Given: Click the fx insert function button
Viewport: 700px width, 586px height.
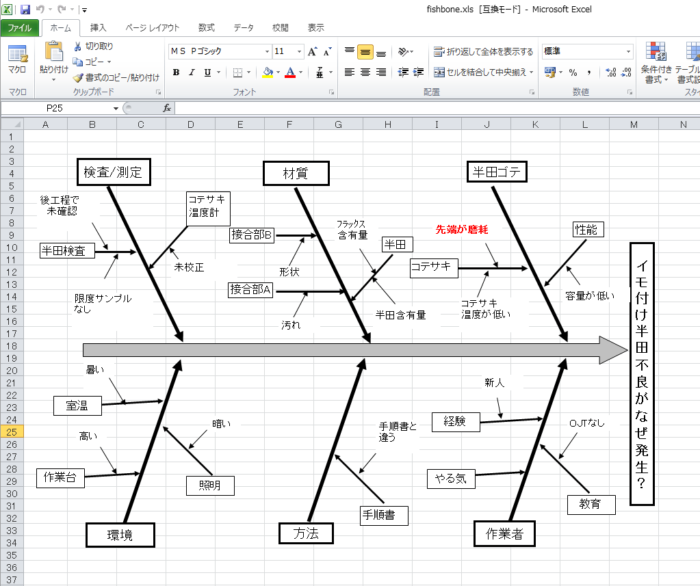Looking at the screenshot, I should coord(167,108).
